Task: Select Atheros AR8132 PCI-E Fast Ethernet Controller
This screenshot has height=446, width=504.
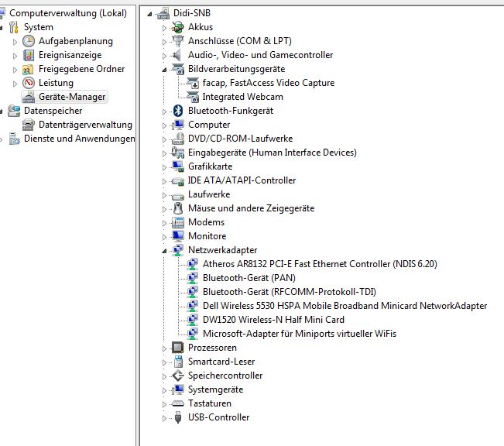Action: coord(320,264)
